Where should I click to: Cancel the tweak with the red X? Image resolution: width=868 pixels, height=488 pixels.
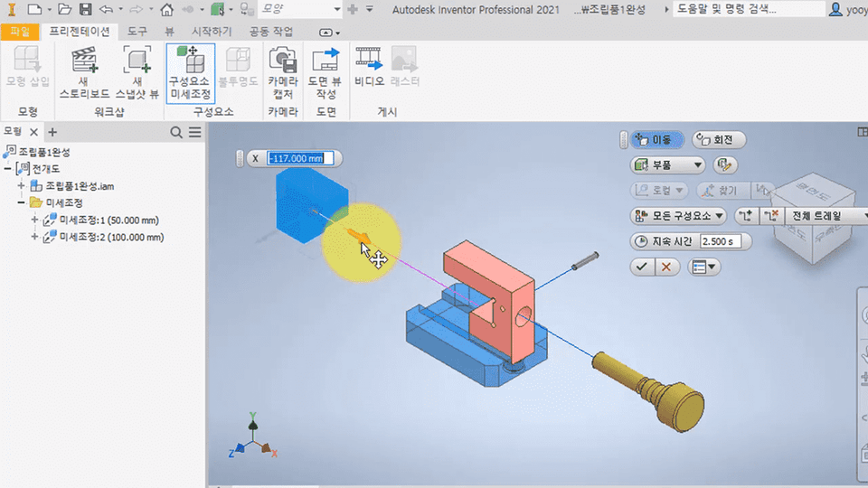666,267
